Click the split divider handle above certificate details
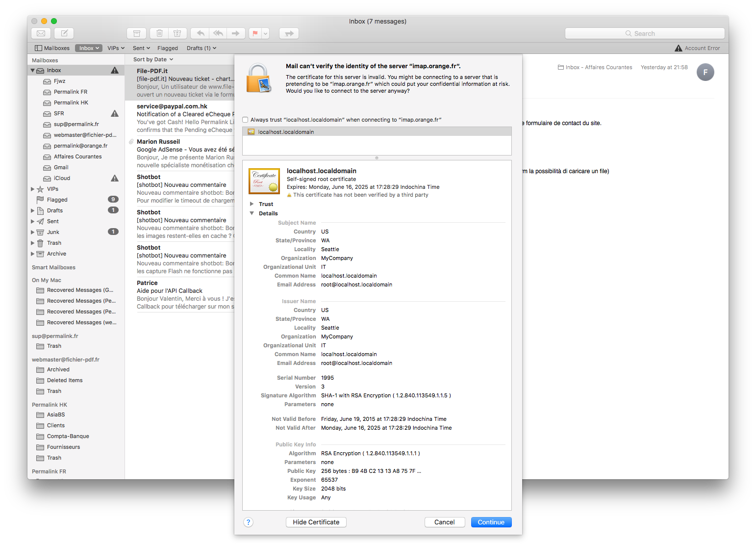The image size is (756, 545). tap(377, 158)
